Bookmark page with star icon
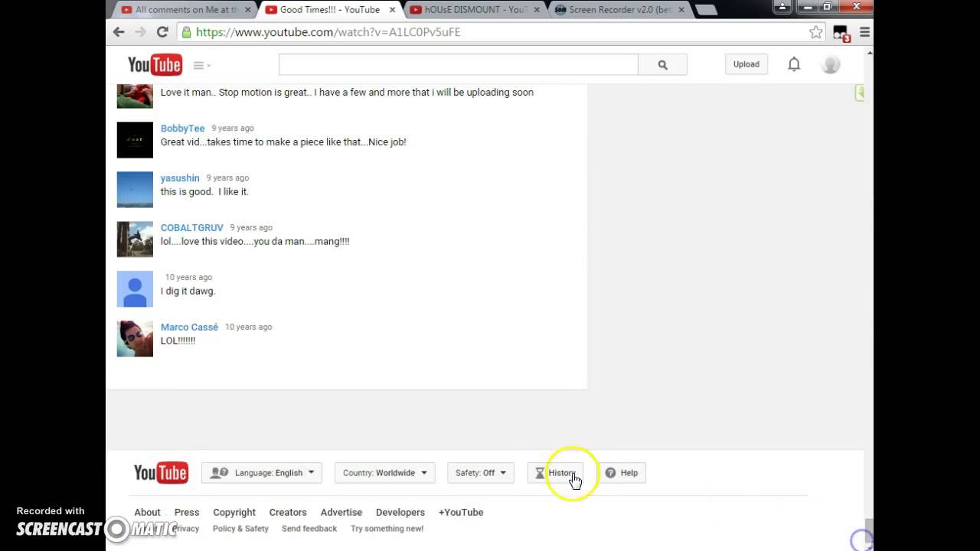Image resolution: width=980 pixels, height=551 pixels. point(816,32)
